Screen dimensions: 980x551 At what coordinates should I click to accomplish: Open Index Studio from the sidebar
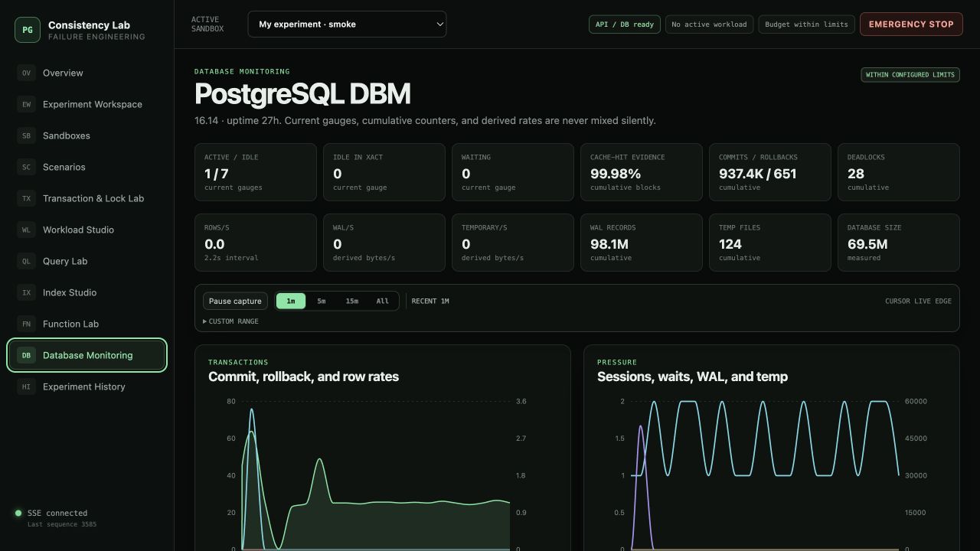click(x=87, y=292)
